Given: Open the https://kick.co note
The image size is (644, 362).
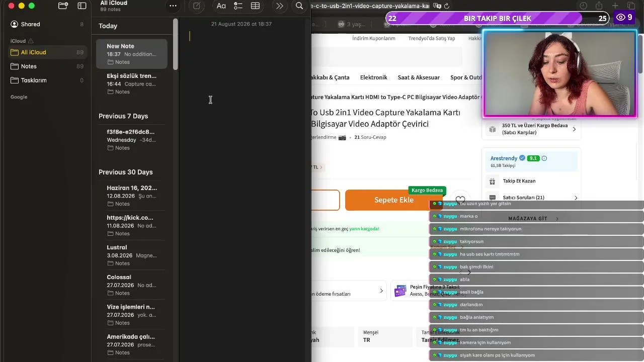Looking at the screenshot, I should pos(132,225).
